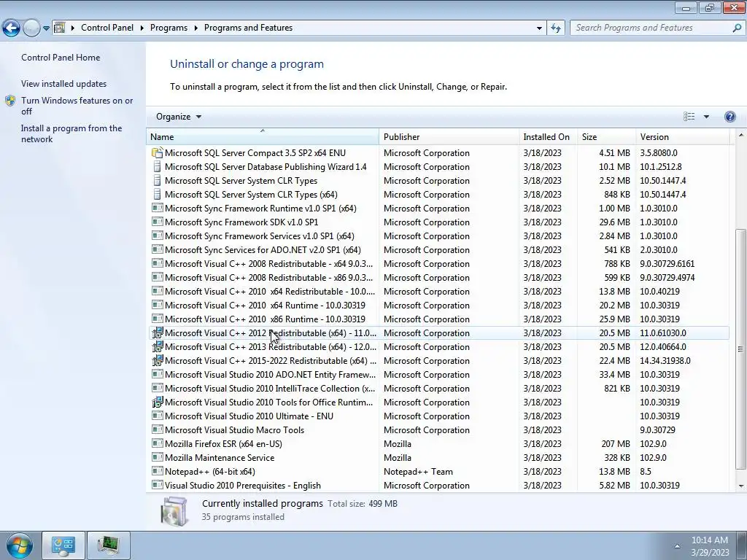Open address bar previous locations dropdown
The height and width of the screenshot is (560, 747).
pyautogui.click(x=539, y=28)
